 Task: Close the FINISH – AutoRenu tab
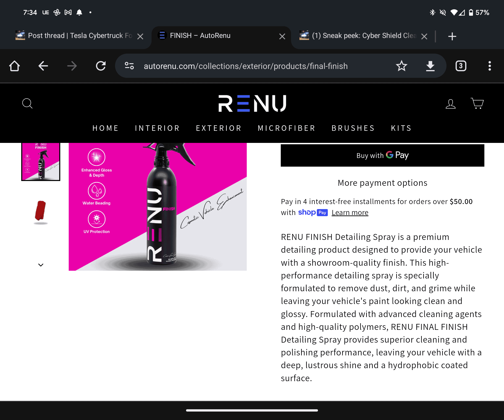click(x=282, y=37)
